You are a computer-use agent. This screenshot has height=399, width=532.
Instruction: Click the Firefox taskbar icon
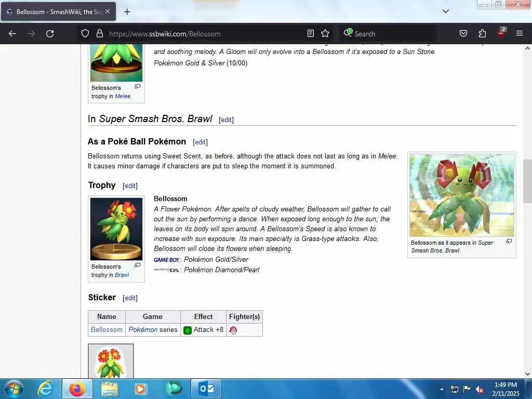pyautogui.click(x=77, y=389)
